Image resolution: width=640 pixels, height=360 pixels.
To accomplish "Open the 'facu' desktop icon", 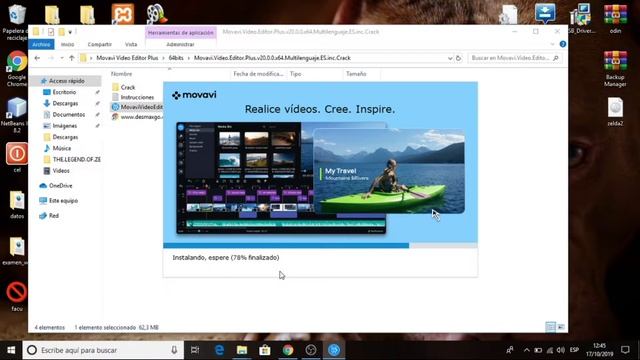I will click(17, 296).
